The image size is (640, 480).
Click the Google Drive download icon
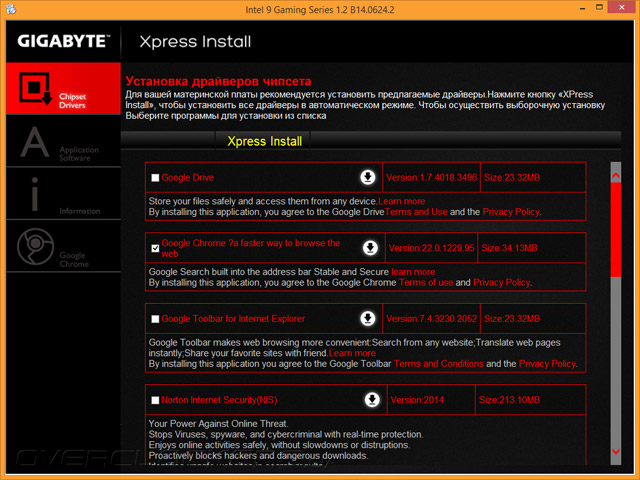[368, 177]
